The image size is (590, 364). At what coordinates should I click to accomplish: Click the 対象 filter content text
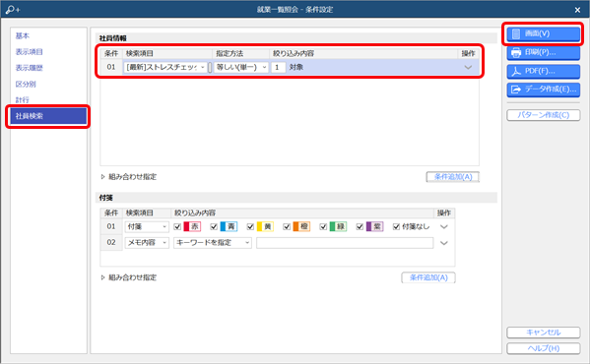coord(296,67)
